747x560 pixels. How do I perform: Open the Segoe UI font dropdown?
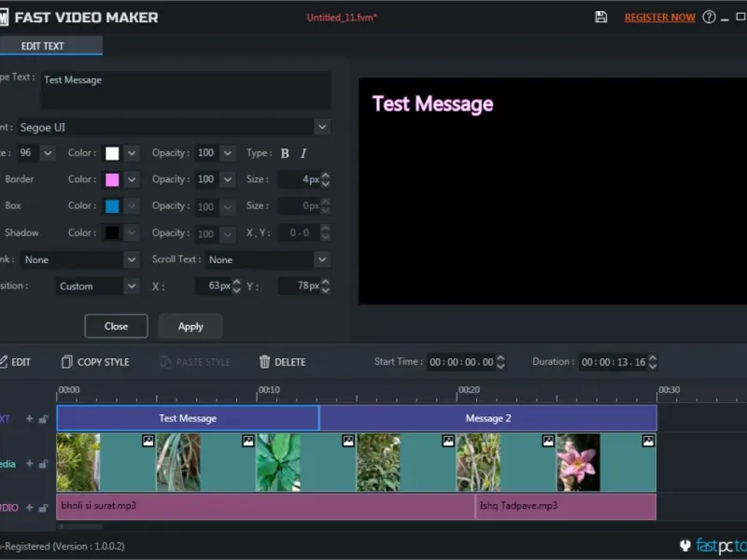coord(322,127)
